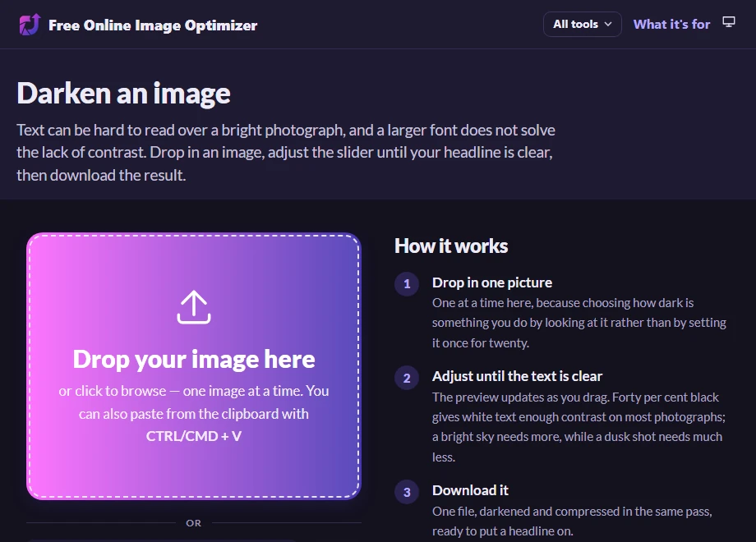Click the step 1 number badge
Viewport: 756px width, 542px height.
coord(407,284)
